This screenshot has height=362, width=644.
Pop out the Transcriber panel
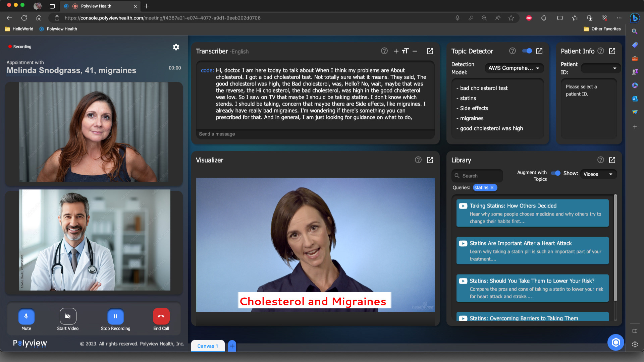pos(430,51)
